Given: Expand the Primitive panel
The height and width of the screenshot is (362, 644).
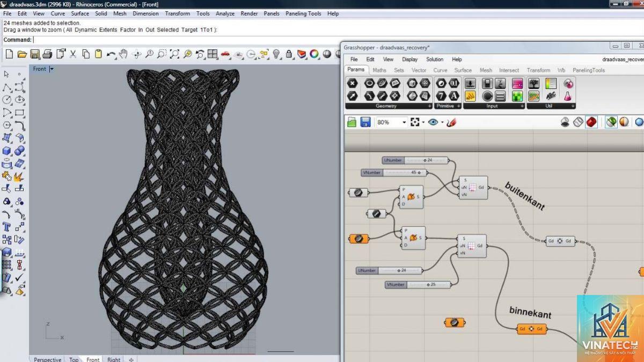Looking at the screenshot, I should (458, 106).
